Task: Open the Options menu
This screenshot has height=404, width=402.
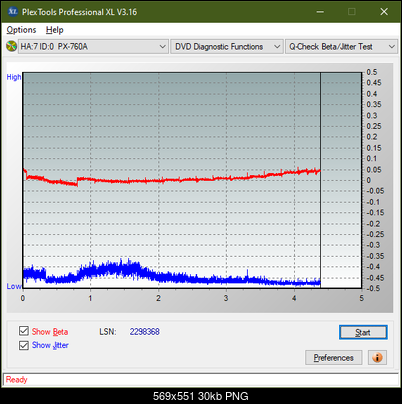Action: click(21, 30)
